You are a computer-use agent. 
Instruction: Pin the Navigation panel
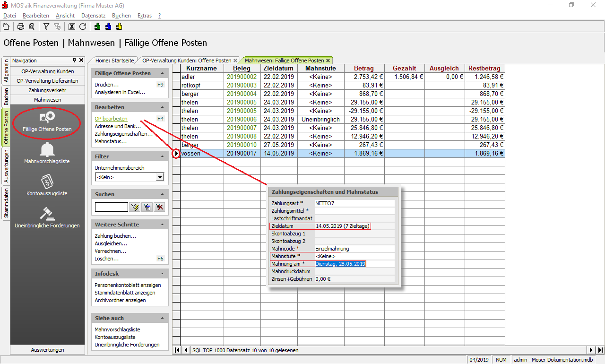tap(74, 61)
